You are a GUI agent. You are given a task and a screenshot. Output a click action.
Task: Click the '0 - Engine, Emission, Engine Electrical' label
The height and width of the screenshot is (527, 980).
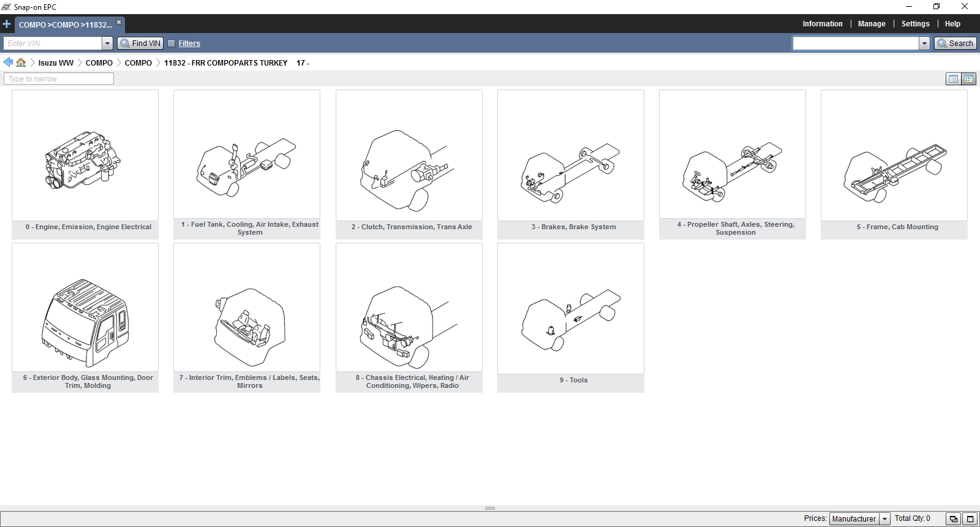click(88, 227)
